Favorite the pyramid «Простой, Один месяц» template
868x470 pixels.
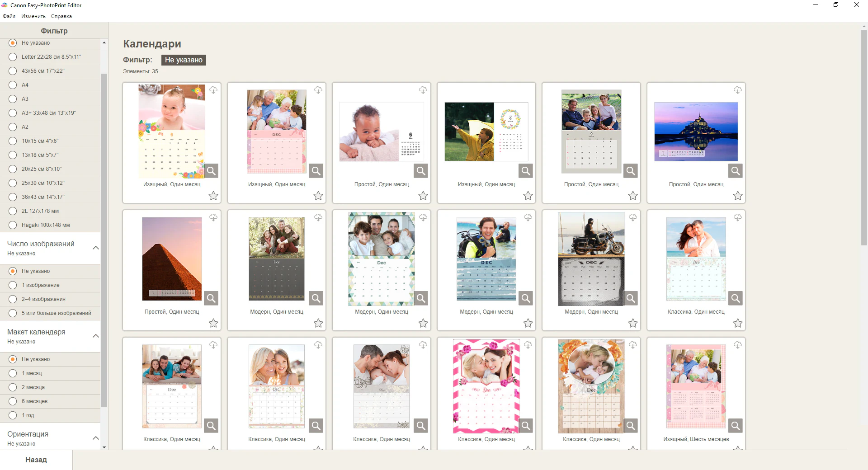pos(213,324)
